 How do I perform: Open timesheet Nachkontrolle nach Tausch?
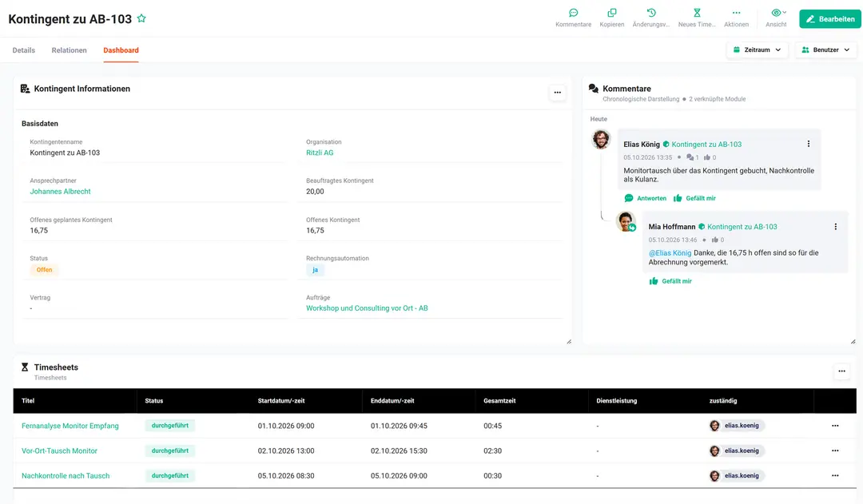click(x=66, y=476)
